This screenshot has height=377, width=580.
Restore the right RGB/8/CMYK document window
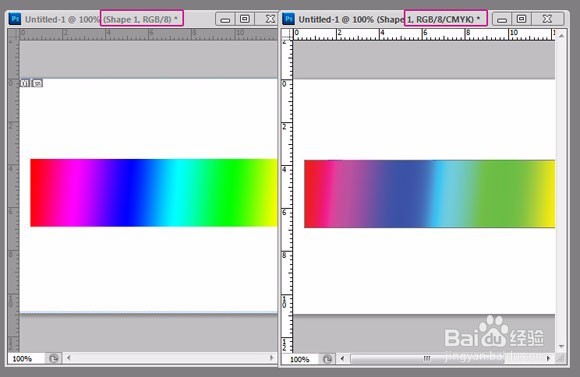click(x=522, y=19)
